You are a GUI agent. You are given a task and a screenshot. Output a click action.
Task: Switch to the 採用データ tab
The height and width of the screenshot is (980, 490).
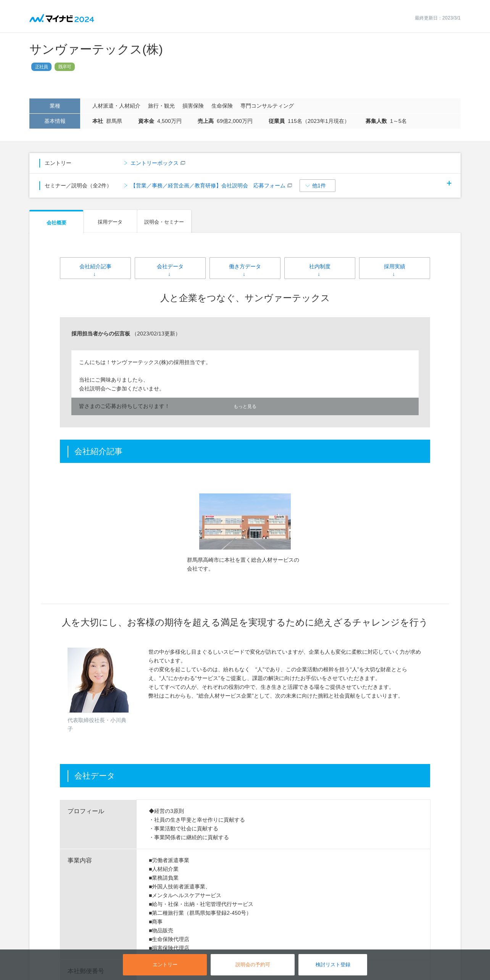point(110,222)
